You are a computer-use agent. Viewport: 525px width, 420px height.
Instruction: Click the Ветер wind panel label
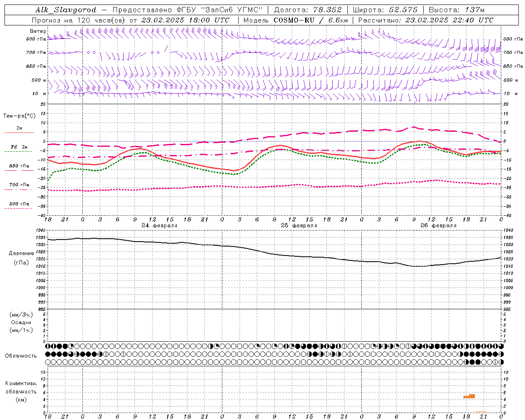[38, 31]
